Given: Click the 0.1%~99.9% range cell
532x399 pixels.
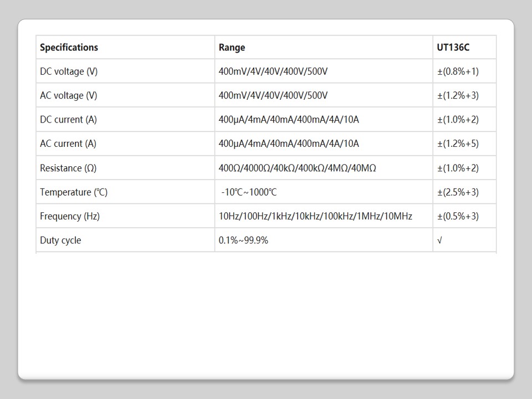Looking at the screenshot, I should click(243, 241).
